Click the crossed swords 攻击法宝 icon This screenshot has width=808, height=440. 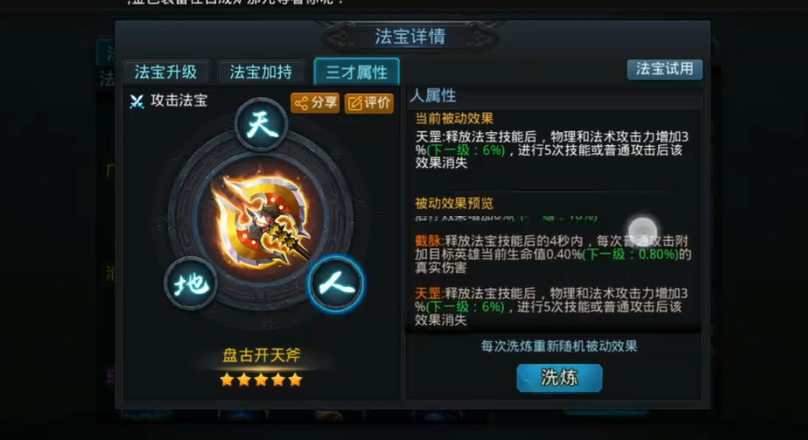[x=137, y=101]
